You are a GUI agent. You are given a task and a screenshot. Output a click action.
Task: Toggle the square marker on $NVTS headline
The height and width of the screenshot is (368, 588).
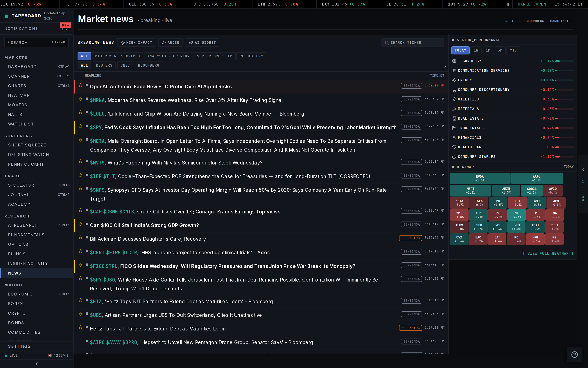pyautogui.click(x=87, y=161)
